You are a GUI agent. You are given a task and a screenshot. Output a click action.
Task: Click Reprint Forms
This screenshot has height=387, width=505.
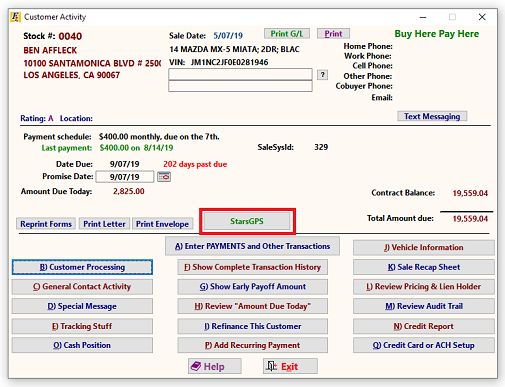tap(46, 224)
